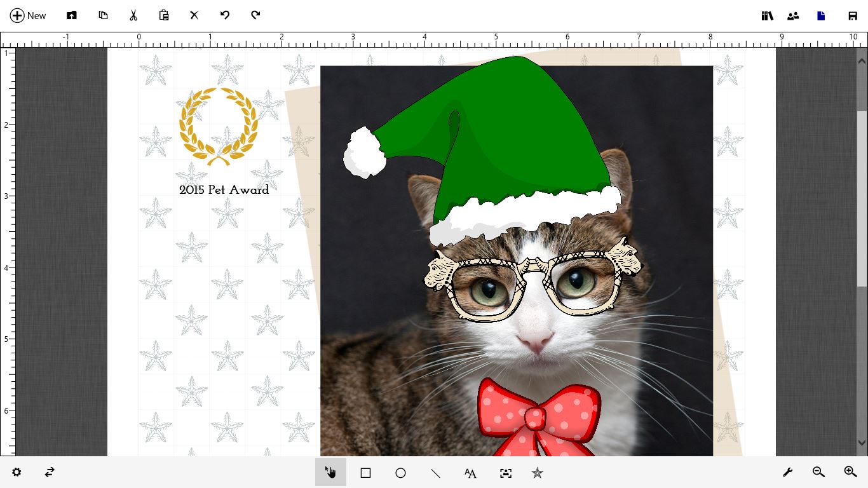Select the green Santa hat clipart
This screenshot has height=488, width=868.
pos(483,151)
